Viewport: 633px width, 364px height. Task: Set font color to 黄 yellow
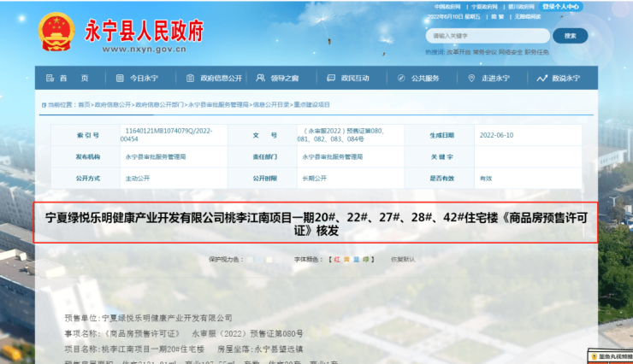(x=346, y=260)
